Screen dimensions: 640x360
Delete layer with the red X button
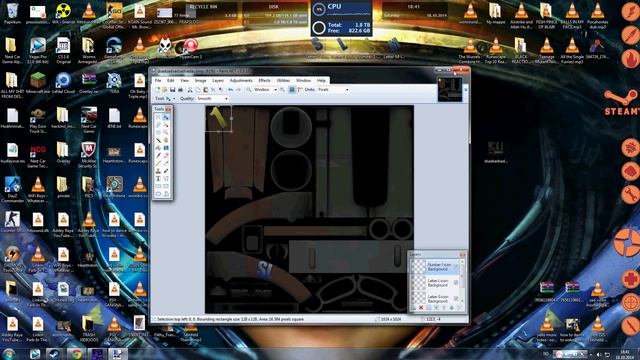pyautogui.click(x=421, y=308)
